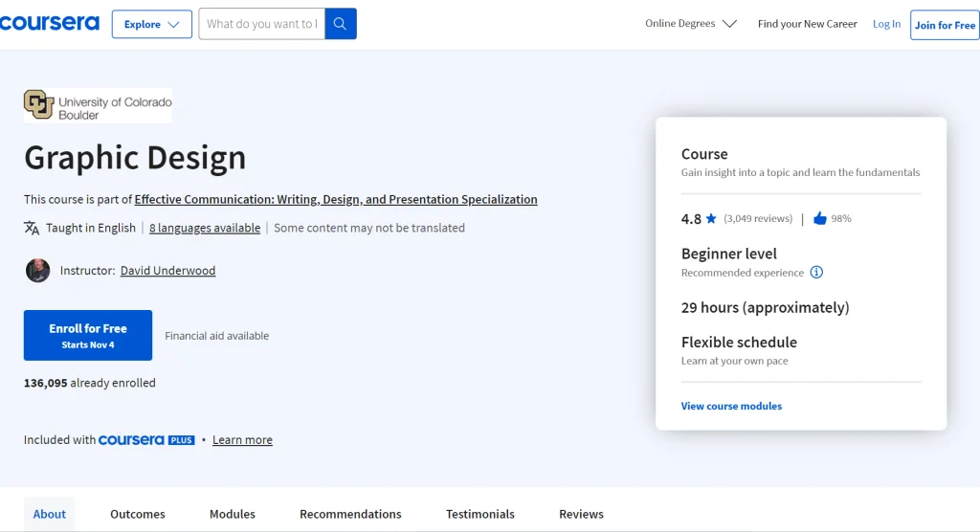Click the blue search magnifier button
980x532 pixels.
coord(341,24)
